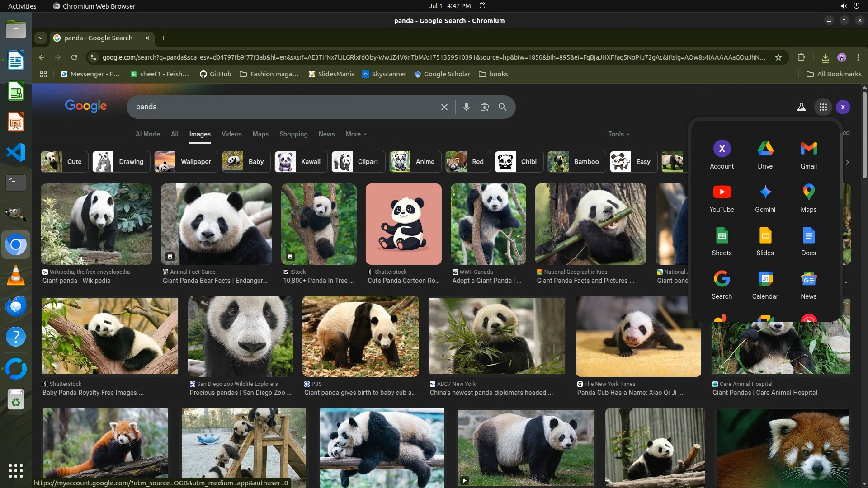Switch to the Videos tab

[x=231, y=134]
